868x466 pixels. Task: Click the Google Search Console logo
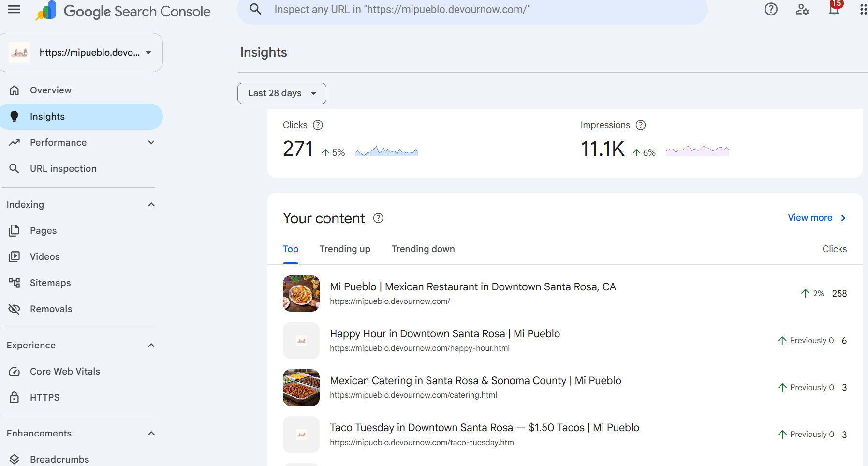pyautogui.click(x=123, y=11)
